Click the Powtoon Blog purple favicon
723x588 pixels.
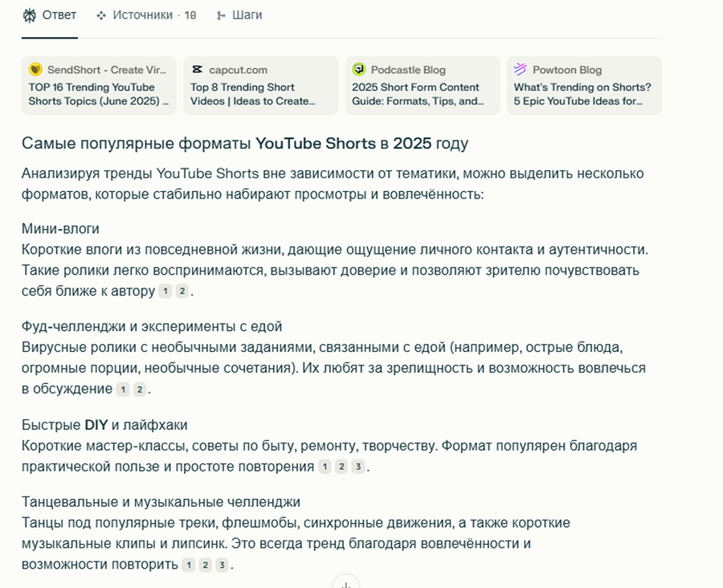521,70
